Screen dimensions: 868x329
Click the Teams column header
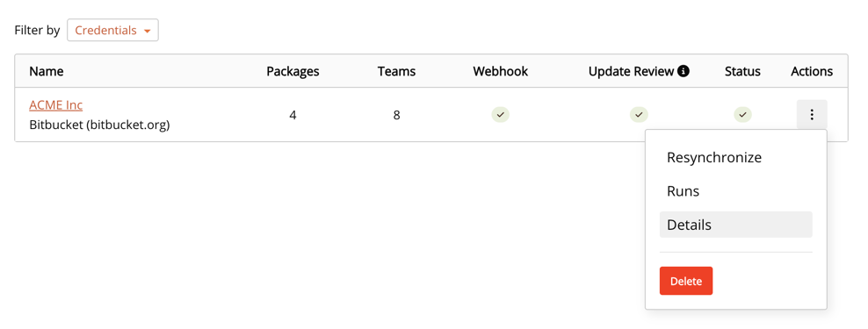[396, 71]
